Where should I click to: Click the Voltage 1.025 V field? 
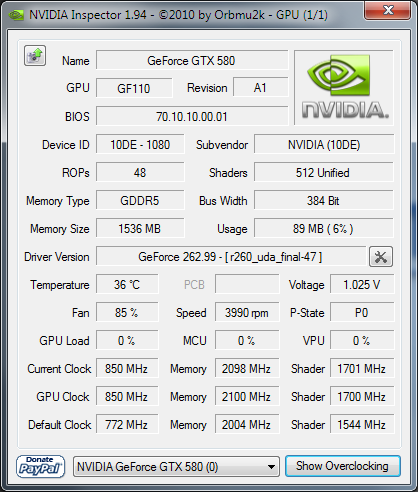[362, 284]
